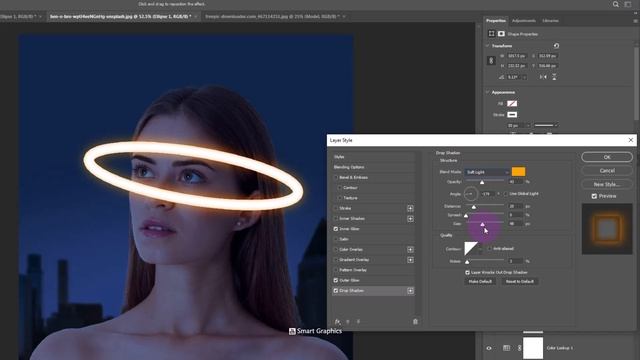The image size is (640, 360).
Task: Add another Gradient Overlay with its plus icon
Action: click(410, 260)
